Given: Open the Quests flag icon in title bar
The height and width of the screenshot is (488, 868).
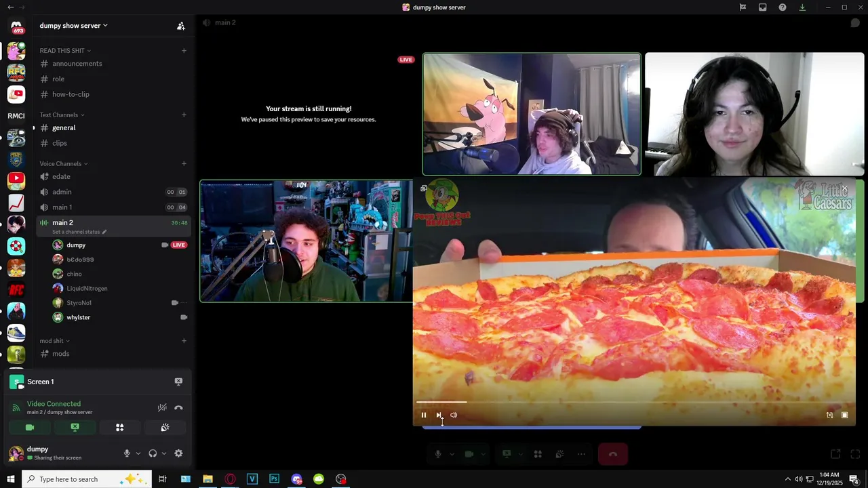Looking at the screenshot, I should coord(743,7).
